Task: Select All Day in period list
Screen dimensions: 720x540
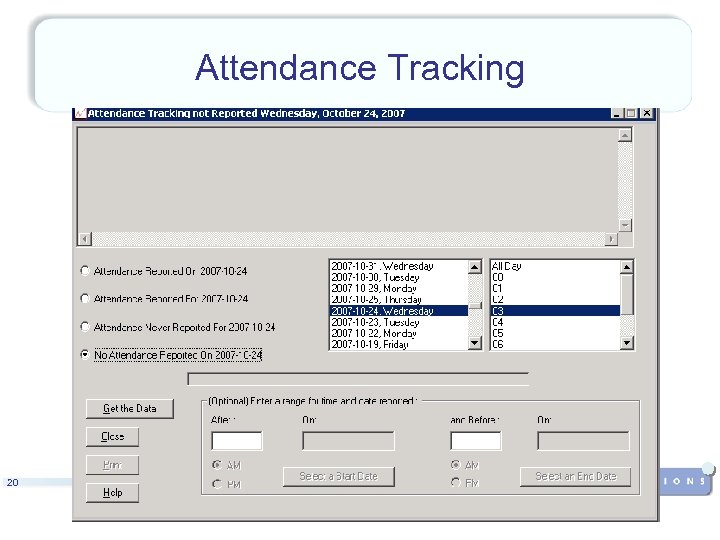Action: coord(555,266)
